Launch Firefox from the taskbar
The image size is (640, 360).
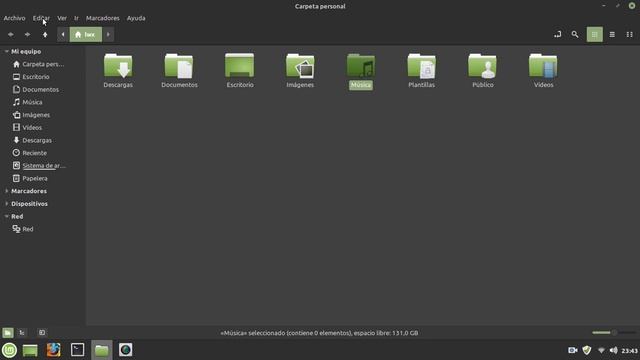tap(53, 350)
